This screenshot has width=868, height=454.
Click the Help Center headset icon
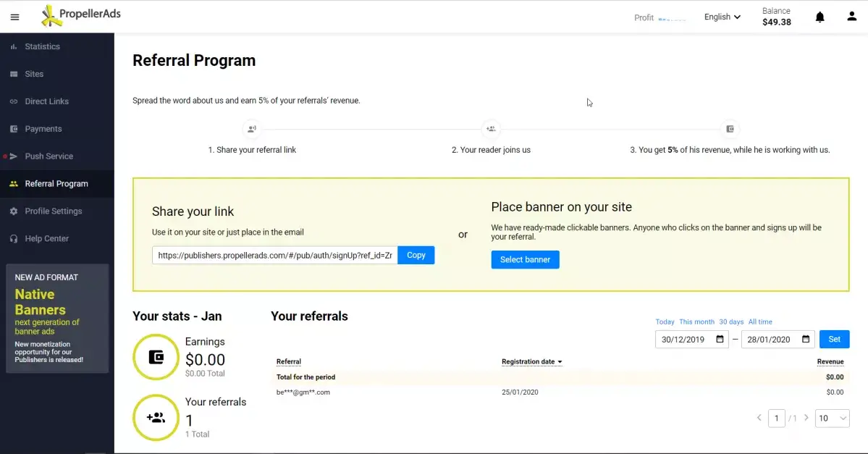click(14, 239)
